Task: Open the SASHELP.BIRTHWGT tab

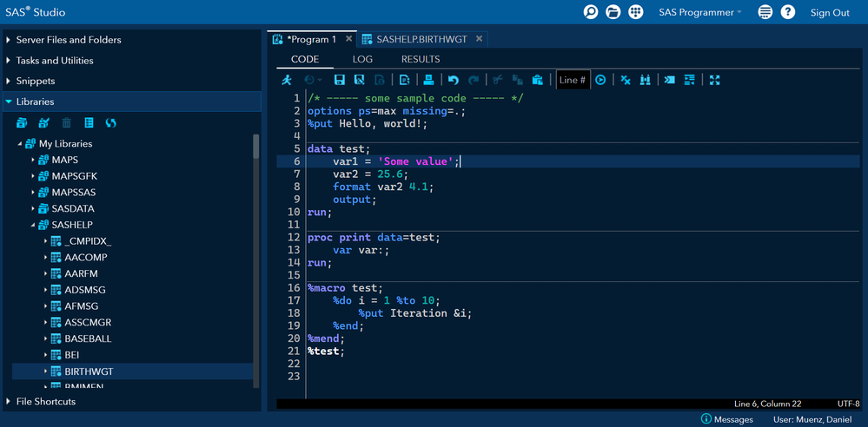Action: [x=421, y=39]
